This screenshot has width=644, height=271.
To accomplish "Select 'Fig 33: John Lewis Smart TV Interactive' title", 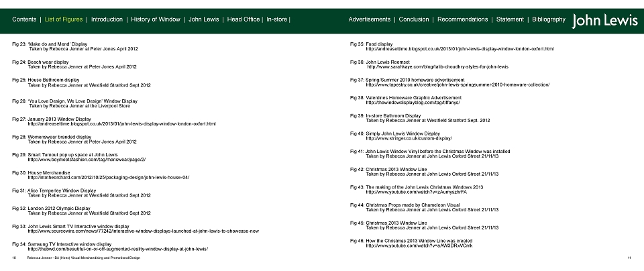I will (70, 226).
